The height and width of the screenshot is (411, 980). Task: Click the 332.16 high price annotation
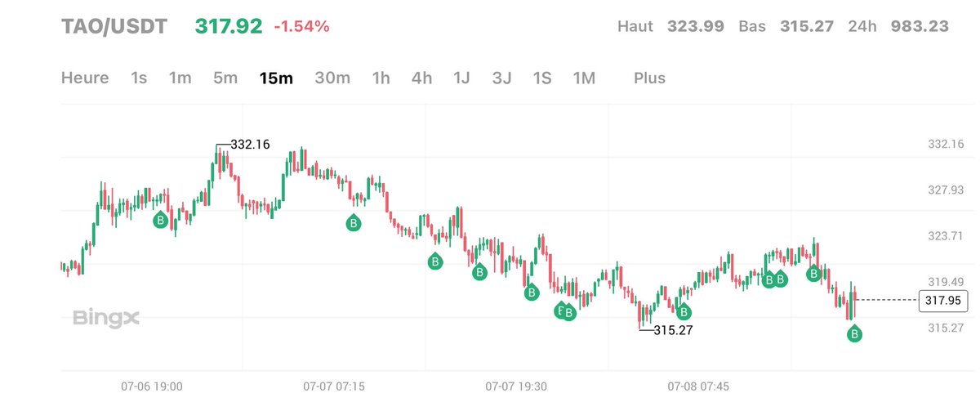point(250,145)
